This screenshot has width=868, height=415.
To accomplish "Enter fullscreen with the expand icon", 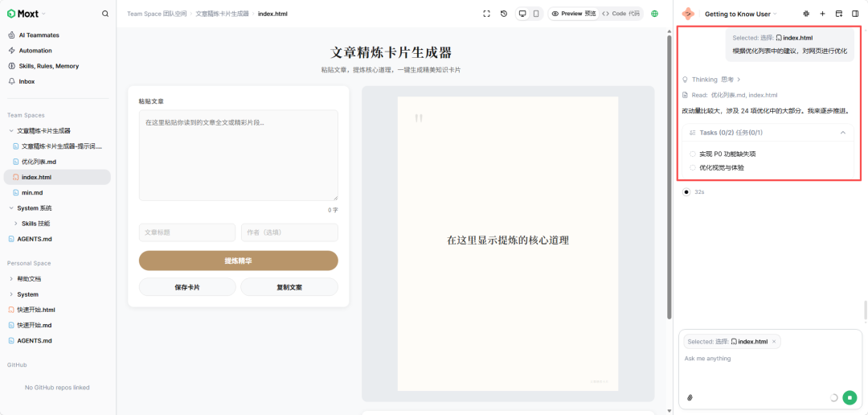I will tap(486, 14).
